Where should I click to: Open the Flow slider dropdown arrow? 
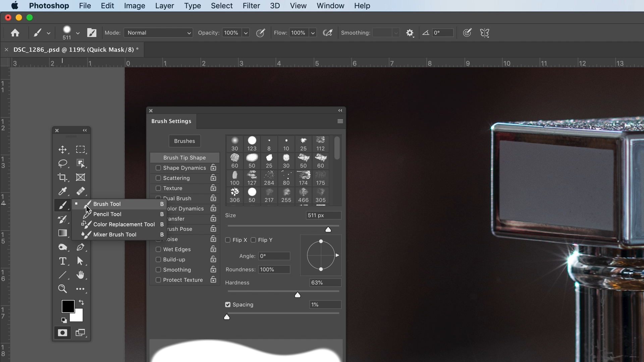coord(313,33)
